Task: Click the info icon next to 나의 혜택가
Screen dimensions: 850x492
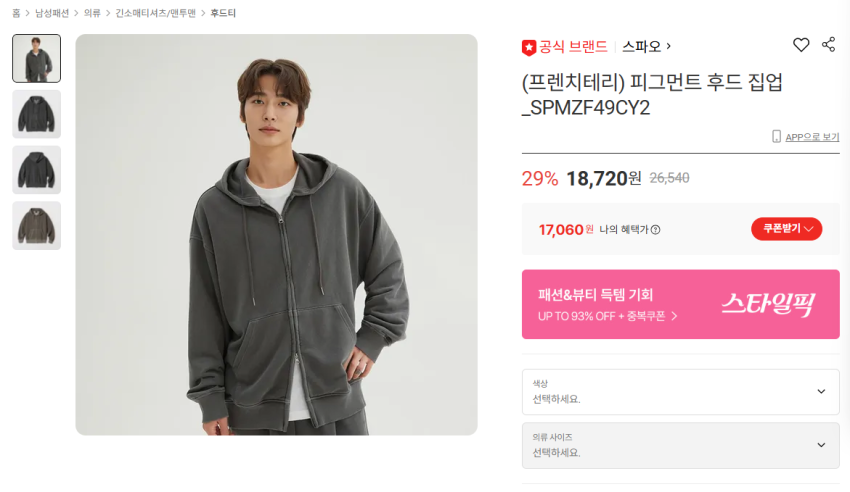Action: (x=656, y=230)
